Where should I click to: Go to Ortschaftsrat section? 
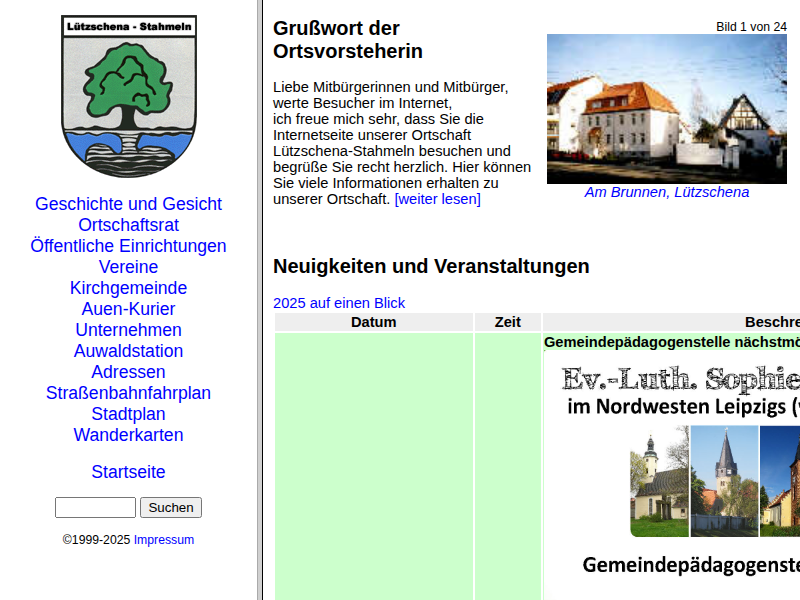tap(128, 225)
